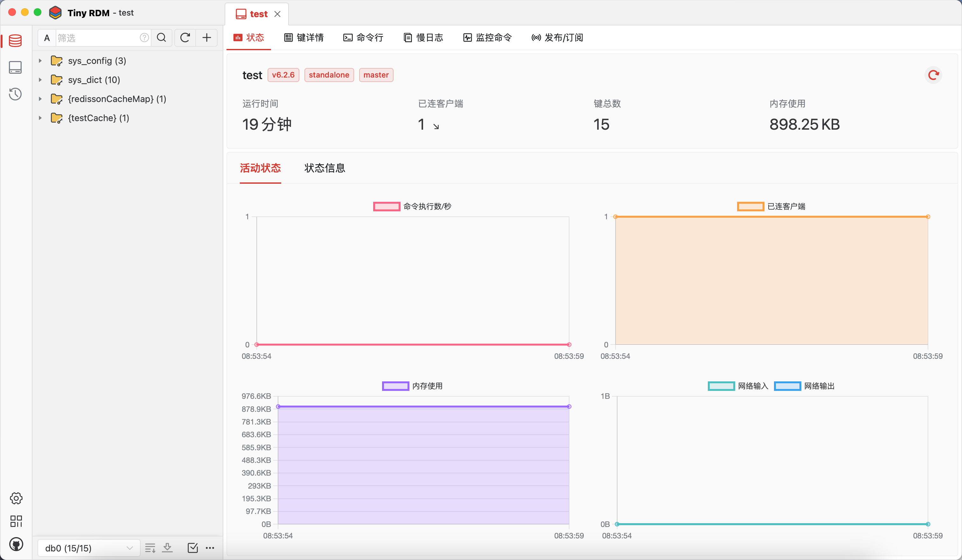Image resolution: width=962 pixels, height=560 pixels.
Task: Refresh server status with red reload icon
Action: [933, 75]
